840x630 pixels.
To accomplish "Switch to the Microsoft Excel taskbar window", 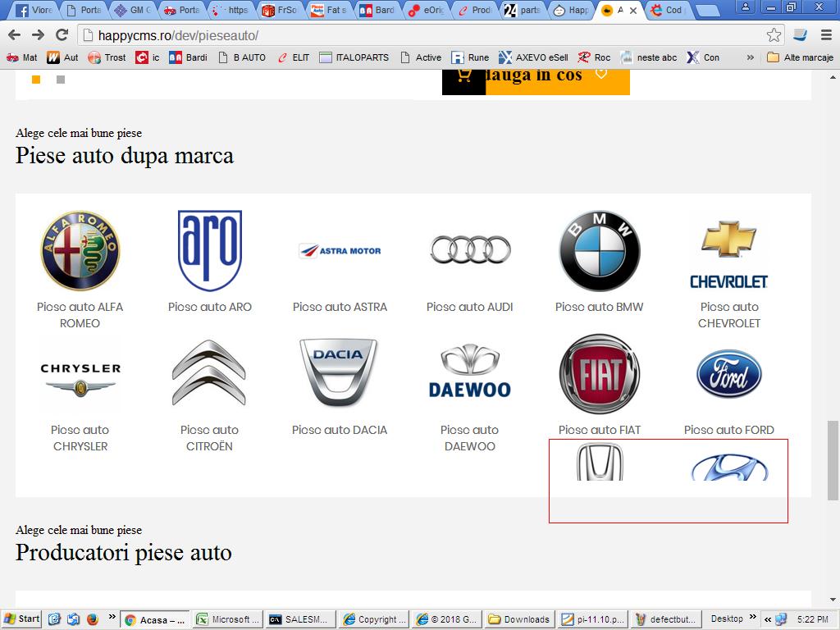I will [x=228, y=619].
